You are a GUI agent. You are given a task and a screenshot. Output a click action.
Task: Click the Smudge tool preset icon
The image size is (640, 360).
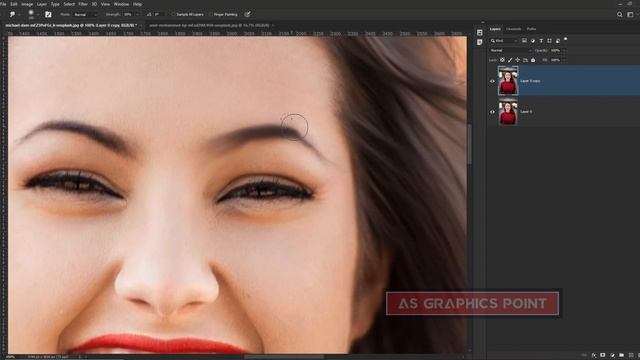click(12, 14)
